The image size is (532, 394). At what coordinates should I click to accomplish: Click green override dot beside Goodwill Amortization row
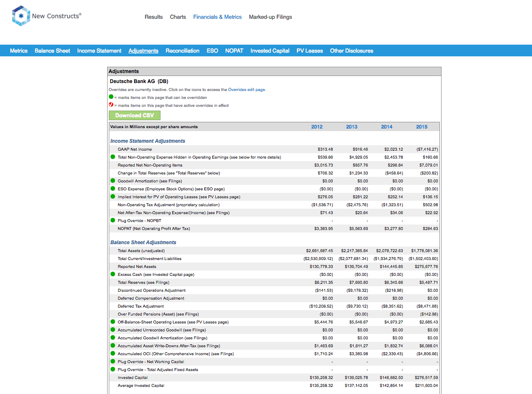point(113,181)
